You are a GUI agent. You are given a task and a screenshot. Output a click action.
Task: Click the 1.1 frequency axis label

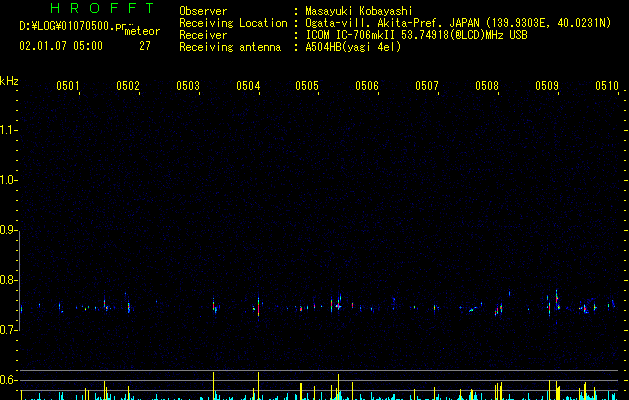point(9,130)
